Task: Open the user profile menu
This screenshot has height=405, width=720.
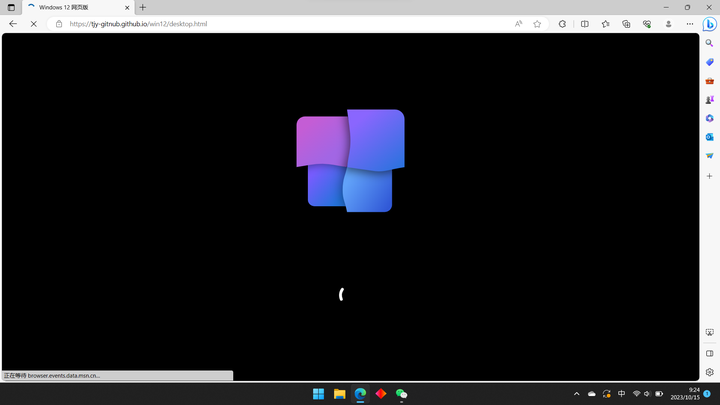Action: (x=669, y=24)
